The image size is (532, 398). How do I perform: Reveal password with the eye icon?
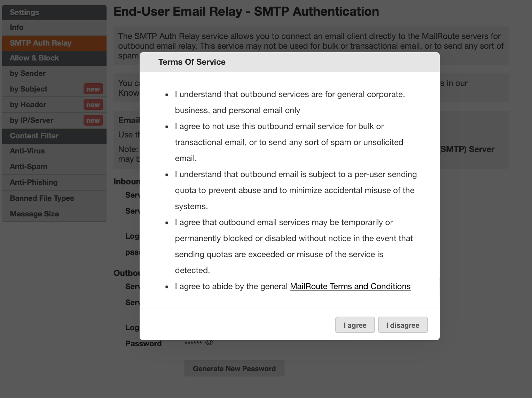click(209, 343)
